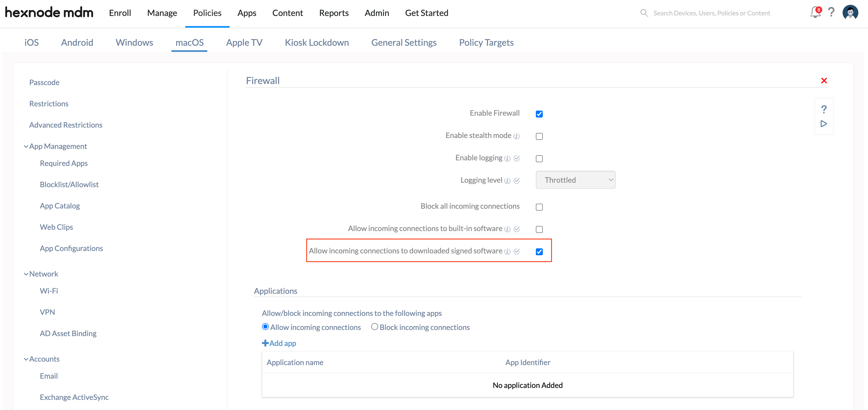Click the info icon beside Logging level
Screen dimensions: 868x410
point(507,181)
